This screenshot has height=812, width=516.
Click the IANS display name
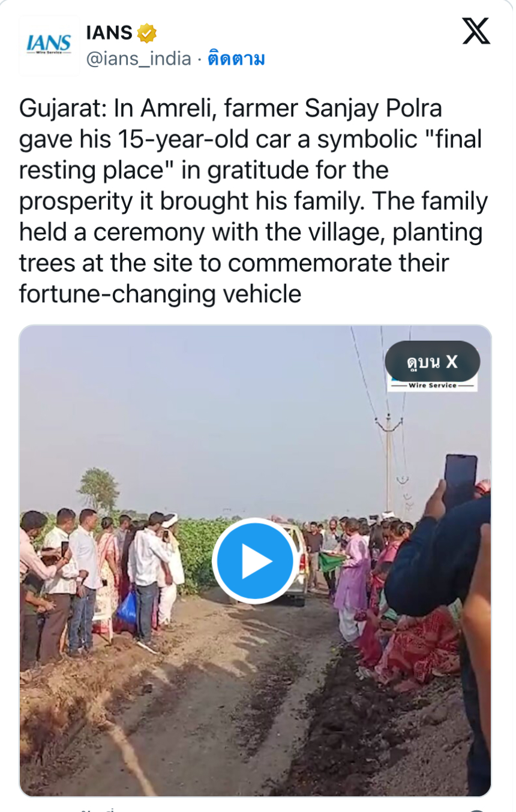[109, 32]
